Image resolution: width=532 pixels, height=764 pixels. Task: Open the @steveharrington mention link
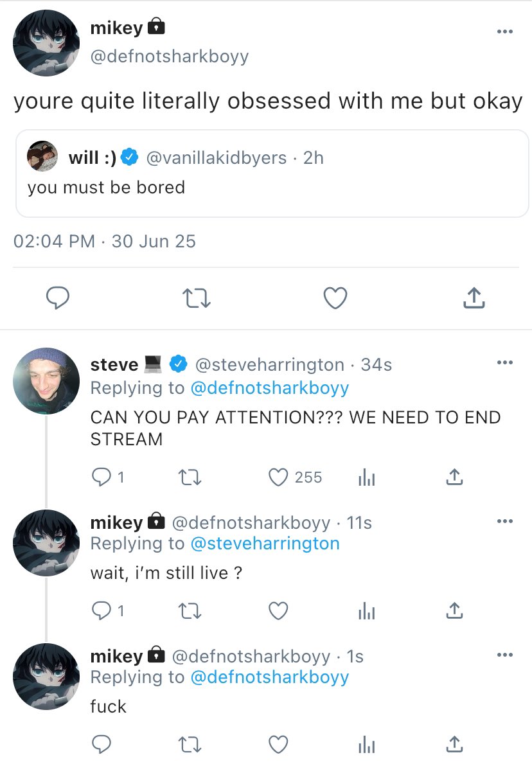pos(265,543)
